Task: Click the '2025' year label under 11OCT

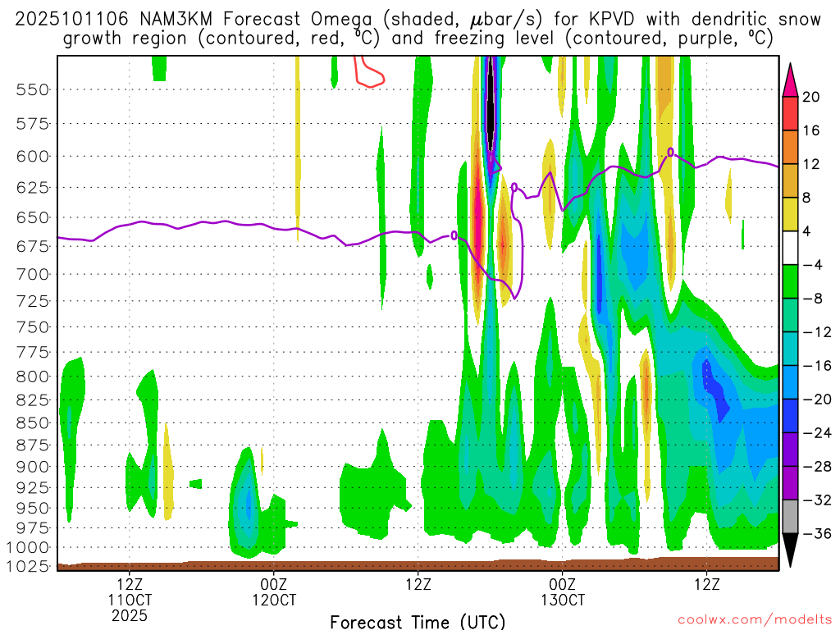Action: tap(130, 615)
